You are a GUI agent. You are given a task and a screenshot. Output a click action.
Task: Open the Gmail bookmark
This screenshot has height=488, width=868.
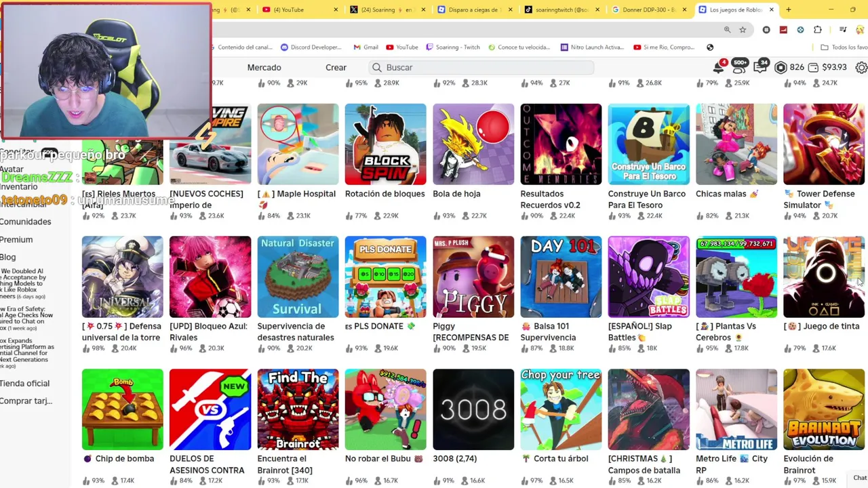point(366,47)
